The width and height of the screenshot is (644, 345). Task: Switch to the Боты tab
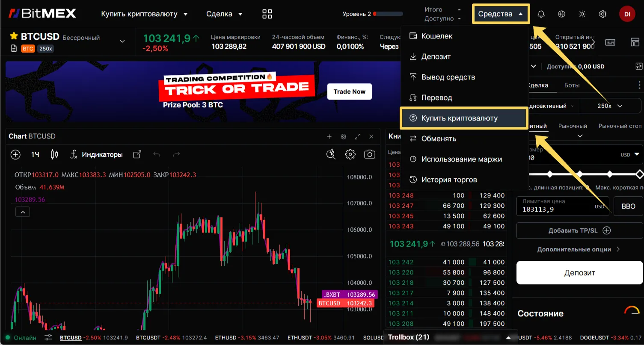coord(572,85)
